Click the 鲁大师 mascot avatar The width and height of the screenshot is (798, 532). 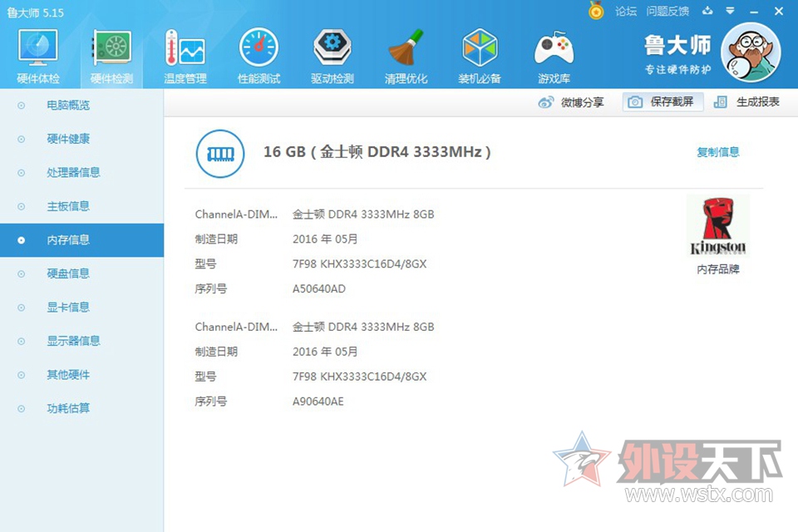click(x=751, y=52)
